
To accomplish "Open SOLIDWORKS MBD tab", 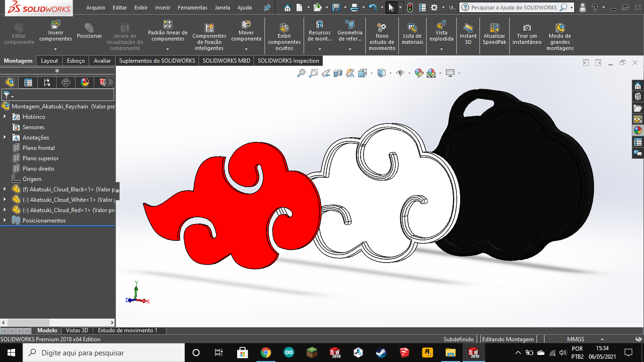I will coord(226,61).
